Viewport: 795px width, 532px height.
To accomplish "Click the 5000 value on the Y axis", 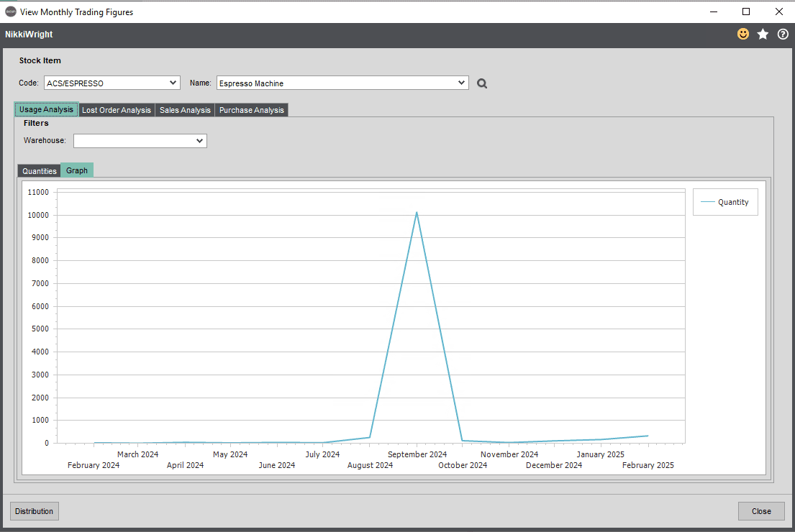I will click(40, 329).
